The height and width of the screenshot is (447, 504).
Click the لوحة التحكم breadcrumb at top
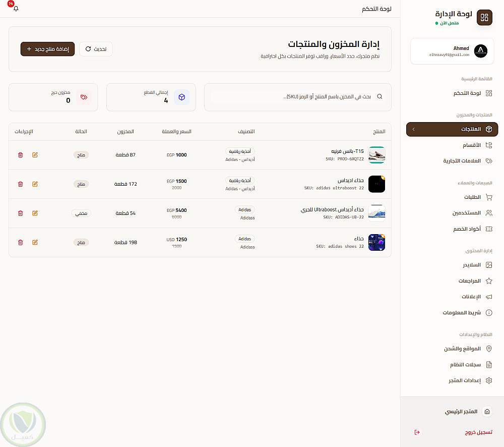376,9
